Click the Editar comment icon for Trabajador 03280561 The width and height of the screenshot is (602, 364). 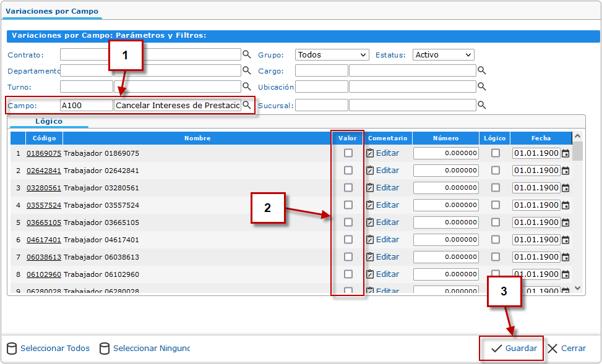370,188
